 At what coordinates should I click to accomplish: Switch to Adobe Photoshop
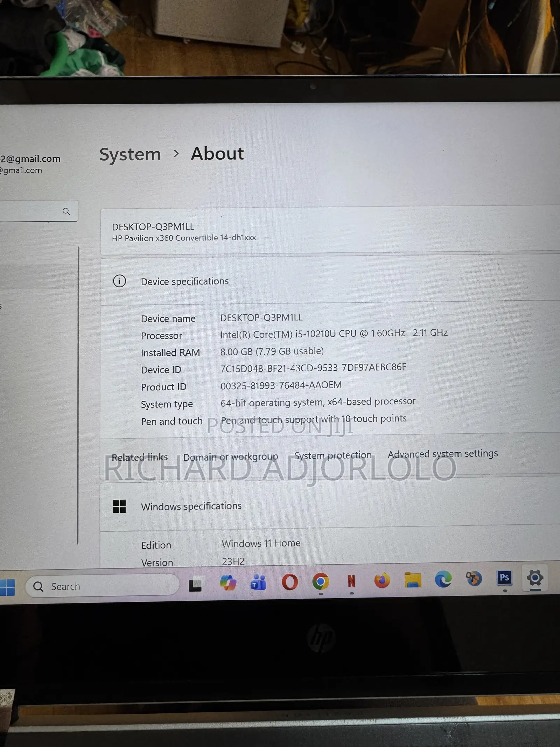click(x=504, y=577)
